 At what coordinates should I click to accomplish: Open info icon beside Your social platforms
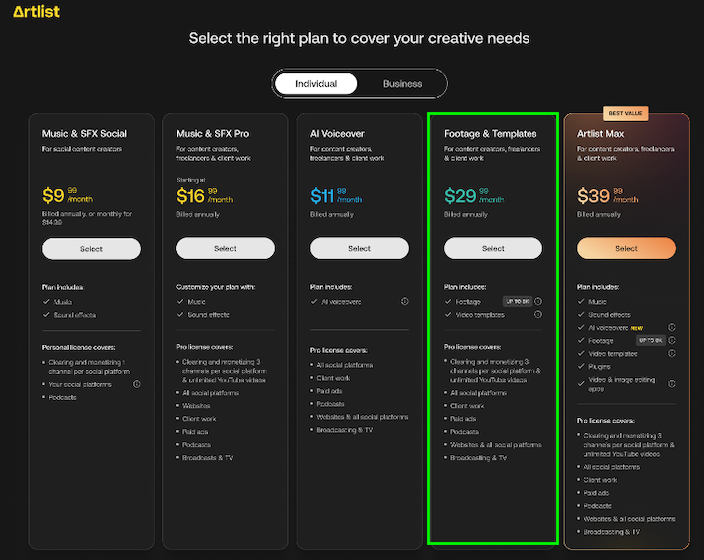pyautogui.click(x=137, y=384)
